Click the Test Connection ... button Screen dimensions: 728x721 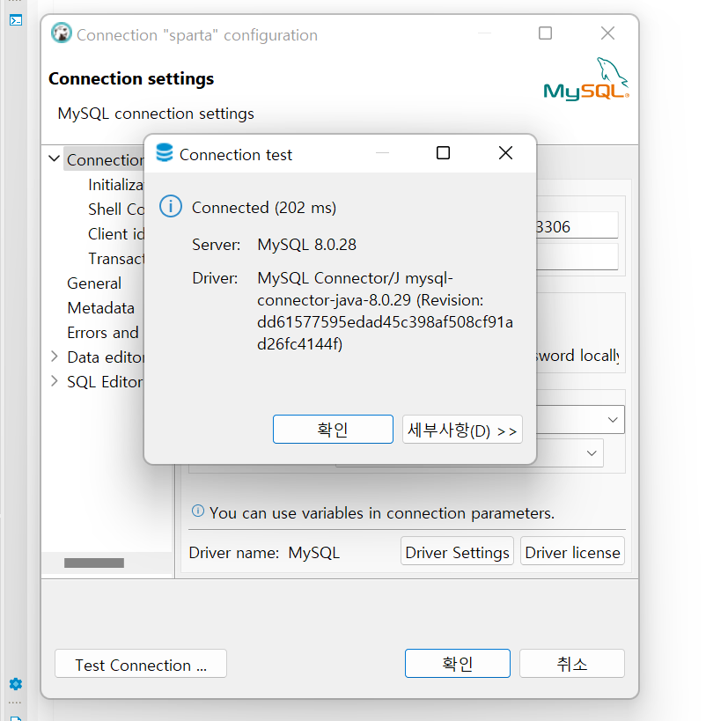pyautogui.click(x=141, y=664)
